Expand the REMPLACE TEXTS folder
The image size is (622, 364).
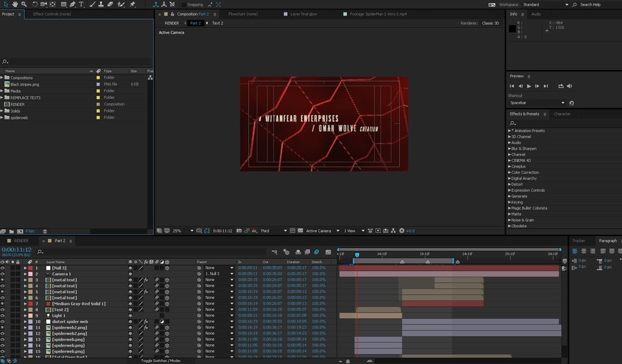click(x=2, y=97)
